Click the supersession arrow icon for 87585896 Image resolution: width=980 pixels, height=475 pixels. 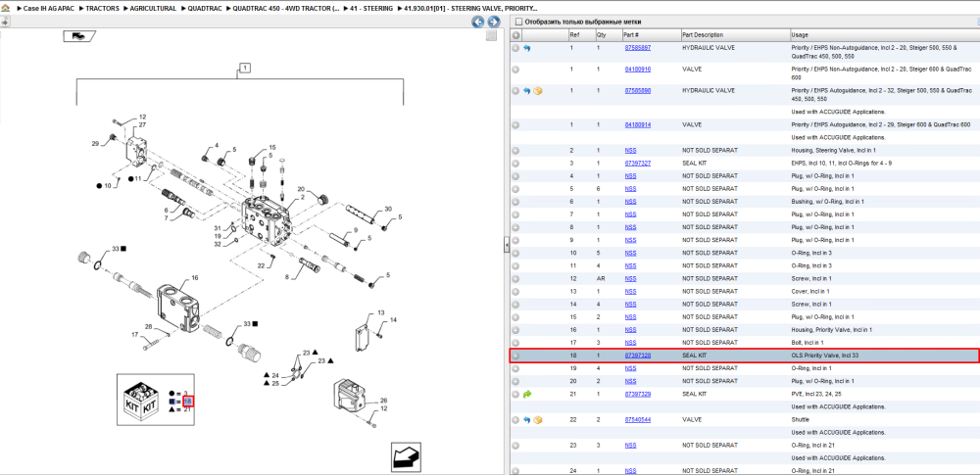click(x=527, y=91)
